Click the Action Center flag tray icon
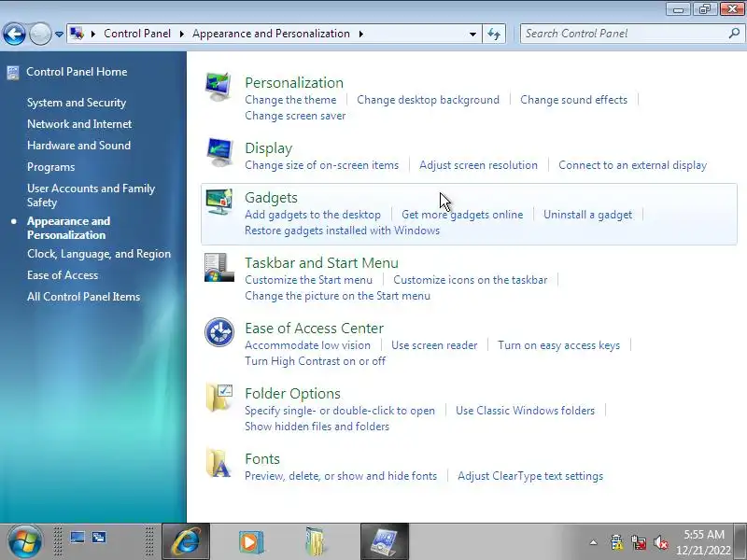 pos(616,542)
